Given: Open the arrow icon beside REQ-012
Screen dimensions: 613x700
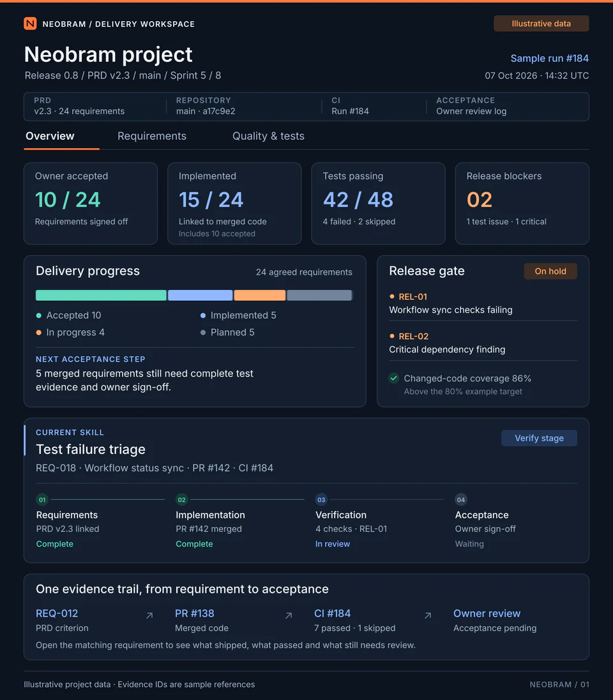Looking at the screenshot, I should [x=149, y=616].
